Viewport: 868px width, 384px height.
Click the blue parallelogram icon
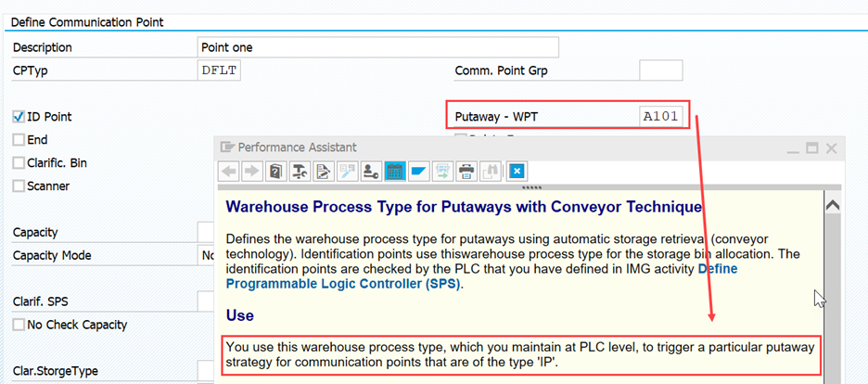click(x=418, y=172)
